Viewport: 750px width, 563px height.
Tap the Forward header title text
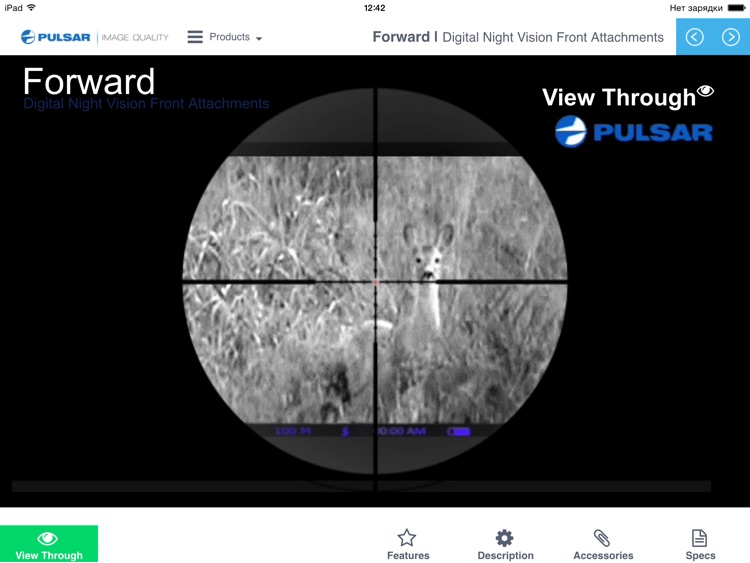click(401, 37)
